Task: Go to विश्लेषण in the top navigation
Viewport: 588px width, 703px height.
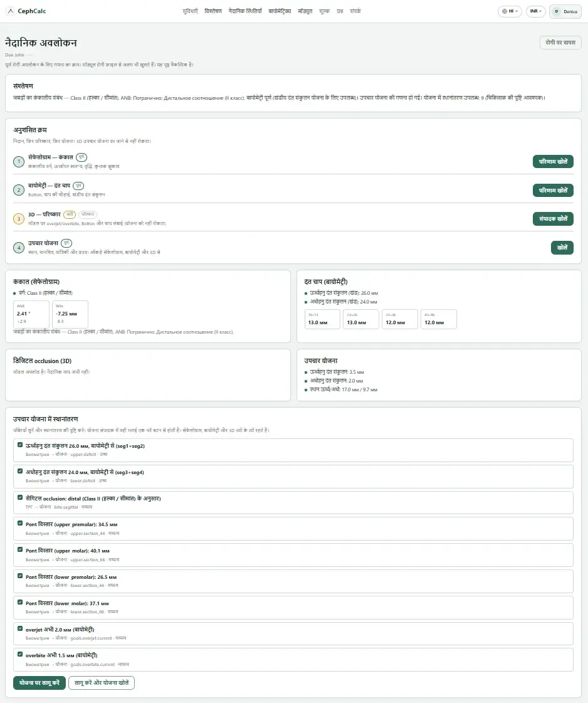Action: click(213, 11)
